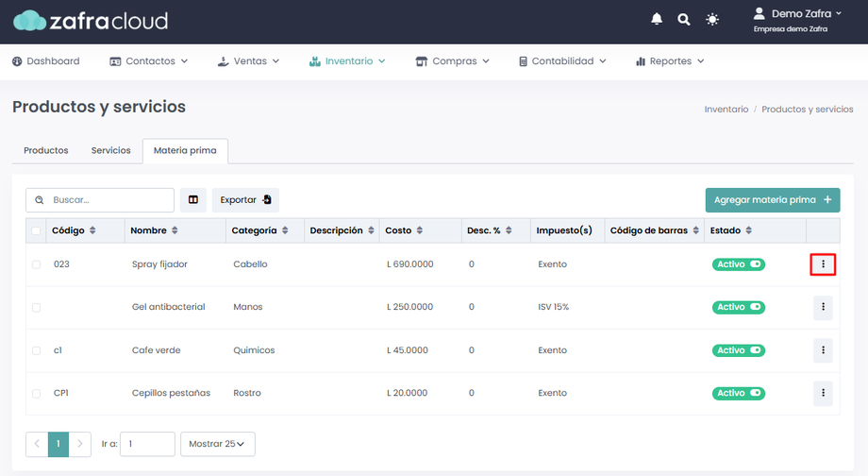Check the box for Cafe verde row
Viewport: 868px width, 476px height.
(x=37, y=350)
